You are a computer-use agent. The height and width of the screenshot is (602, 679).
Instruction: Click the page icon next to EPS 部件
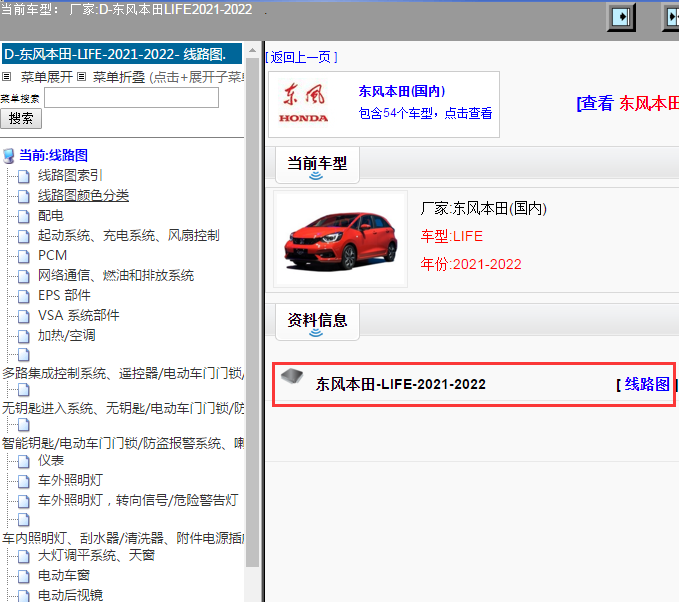click(24, 296)
